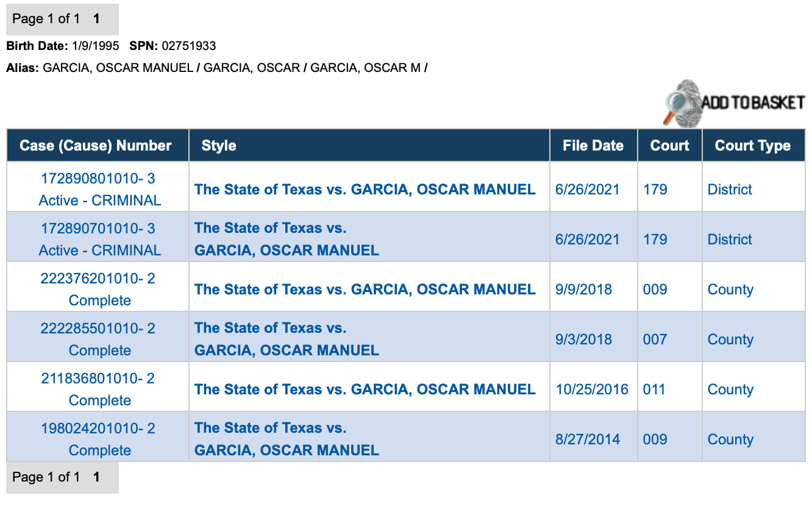Open case number 172890701010-3
Image resolution: width=812 pixels, height=512 pixels.
click(98, 229)
